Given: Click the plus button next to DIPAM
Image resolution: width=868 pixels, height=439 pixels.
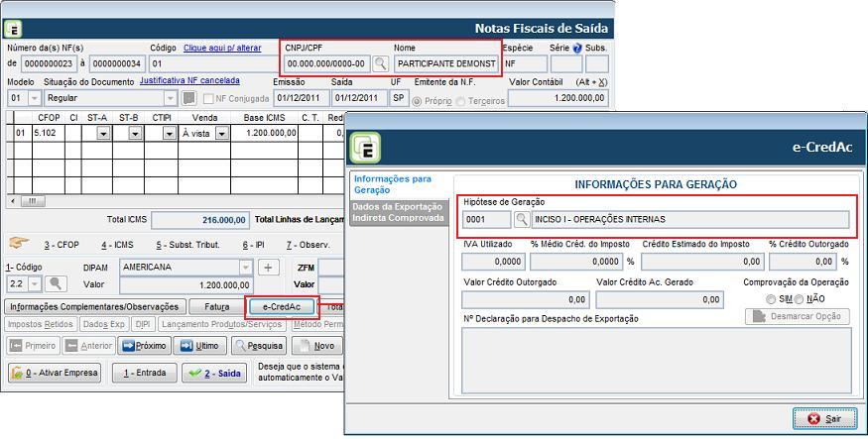Looking at the screenshot, I should (x=268, y=268).
